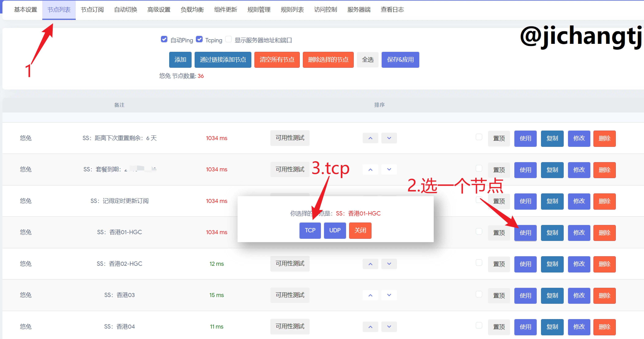644x339 pixels.
Task: Click the 全选 button
Action: click(x=368, y=60)
